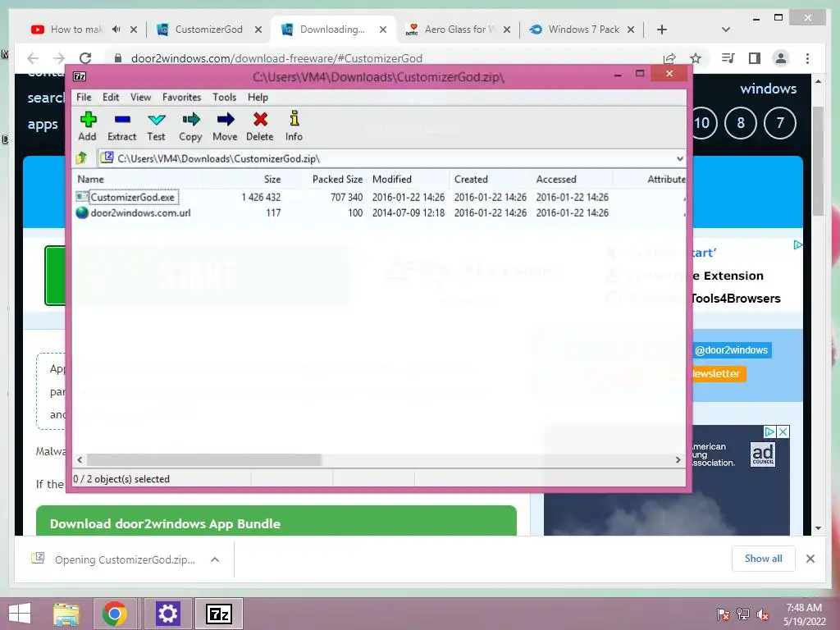Screen dimensions: 840x630
Task: Open a new Chrome tab
Action: click(662, 30)
